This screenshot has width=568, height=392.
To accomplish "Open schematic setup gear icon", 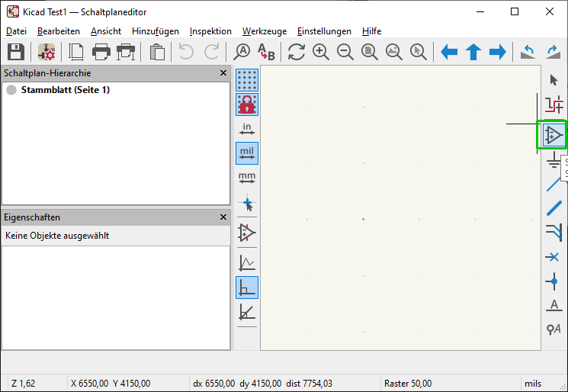I will (x=47, y=52).
